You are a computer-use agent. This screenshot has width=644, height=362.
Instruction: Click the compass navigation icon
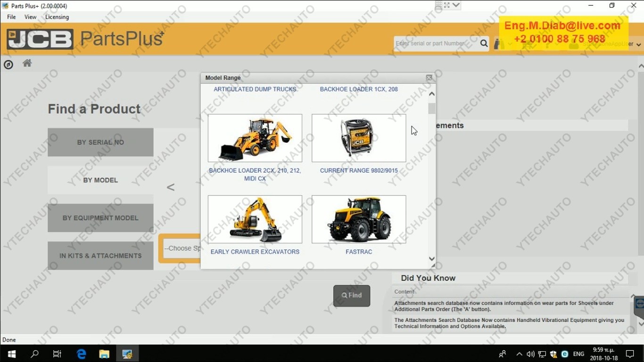pyautogui.click(x=8, y=65)
